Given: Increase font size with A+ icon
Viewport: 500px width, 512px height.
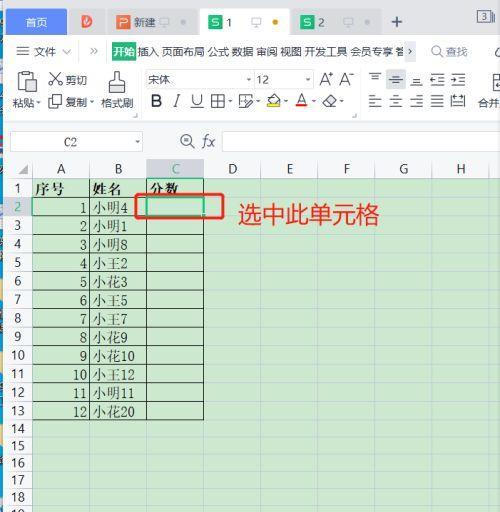Looking at the screenshot, I should click(x=326, y=79).
